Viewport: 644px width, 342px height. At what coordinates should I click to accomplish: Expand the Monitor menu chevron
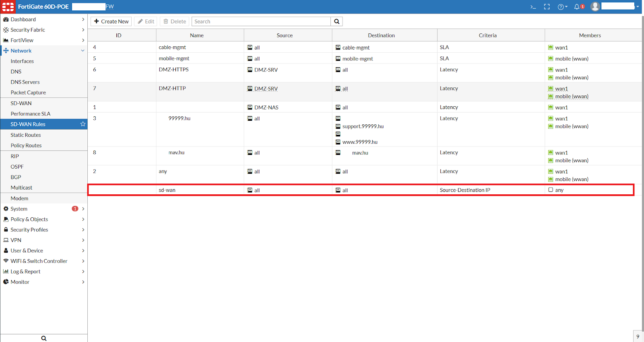tap(83, 282)
